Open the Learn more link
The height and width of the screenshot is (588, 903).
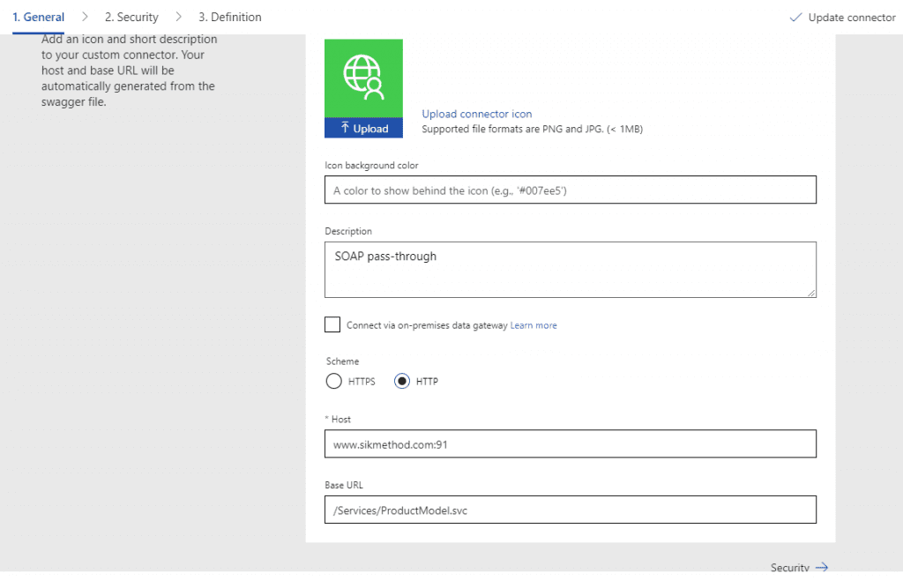click(534, 325)
